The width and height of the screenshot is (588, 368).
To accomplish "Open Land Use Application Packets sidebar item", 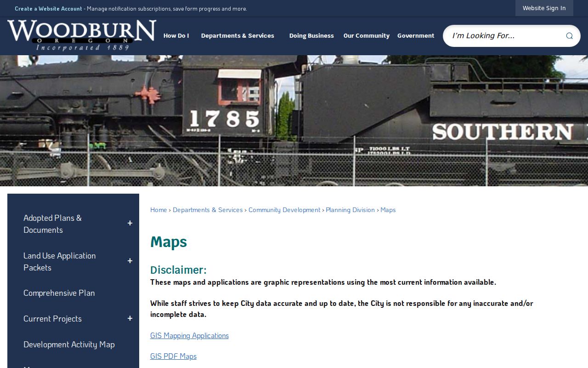I will click(60, 261).
